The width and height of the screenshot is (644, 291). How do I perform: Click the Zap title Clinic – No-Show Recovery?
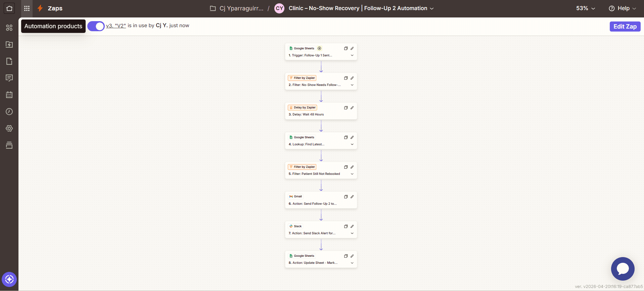coord(358,8)
